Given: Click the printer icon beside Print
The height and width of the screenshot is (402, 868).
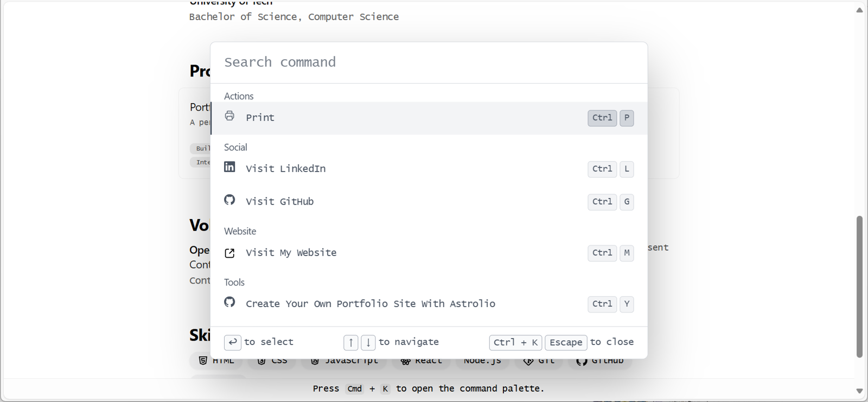Looking at the screenshot, I should pos(229,116).
